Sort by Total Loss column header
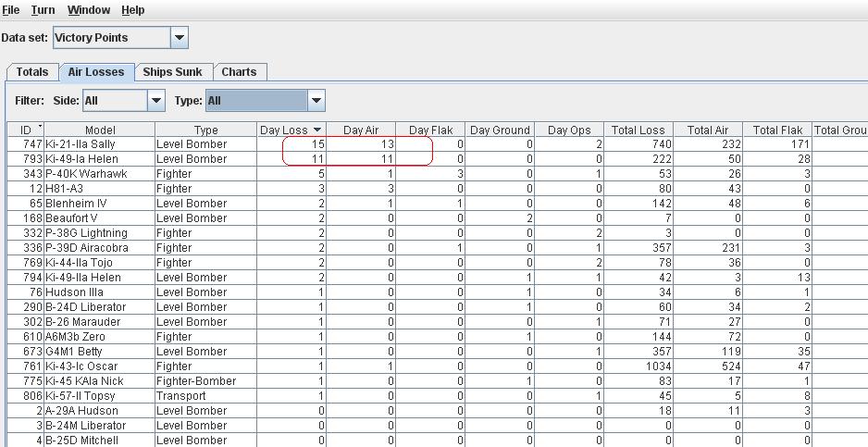The image size is (868, 447). pyautogui.click(x=639, y=130)
